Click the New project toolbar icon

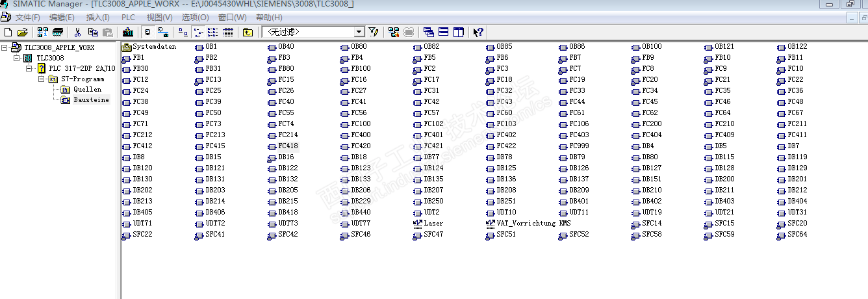pyautogui.click(x=8, y=32)
